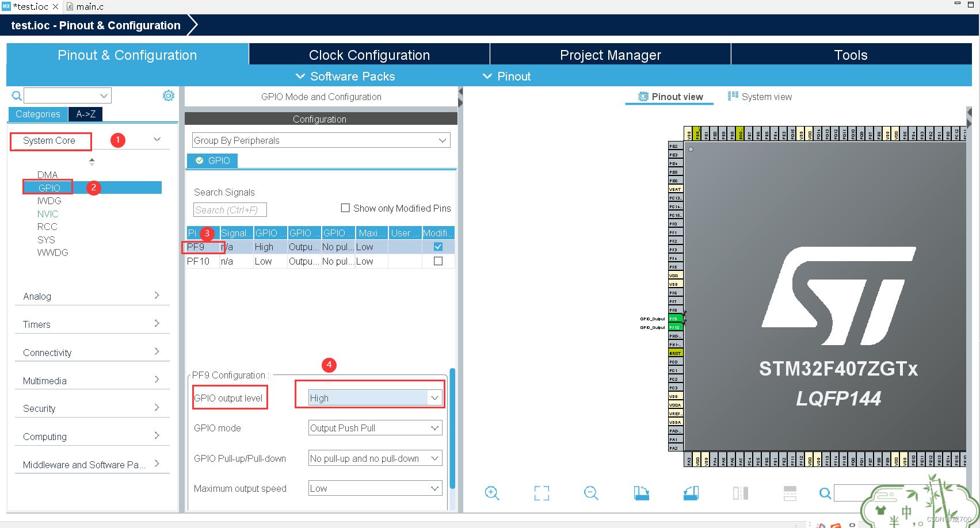The image size is (980, 528).
Task: Select SYS under System Core
Action: click(46, 240)
